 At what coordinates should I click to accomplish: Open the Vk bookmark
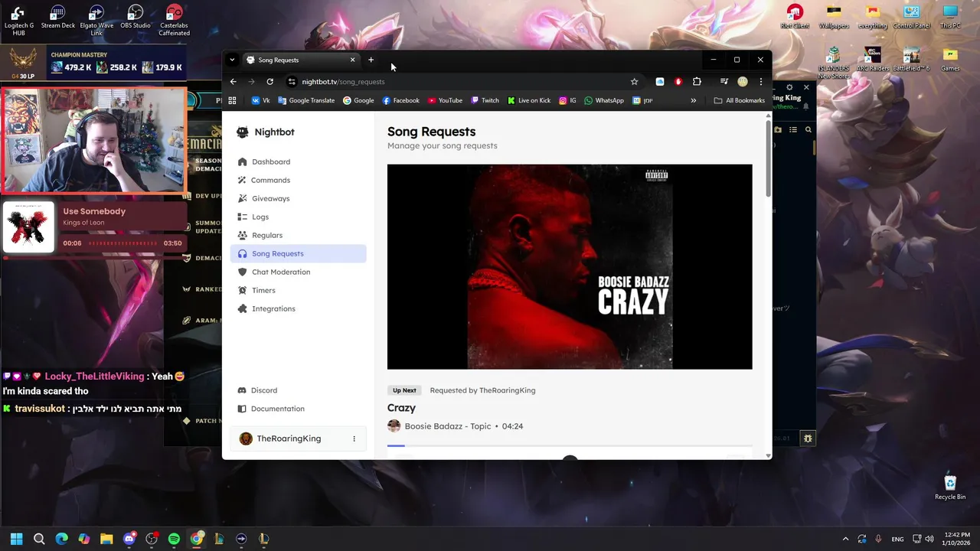pos(261,100)
